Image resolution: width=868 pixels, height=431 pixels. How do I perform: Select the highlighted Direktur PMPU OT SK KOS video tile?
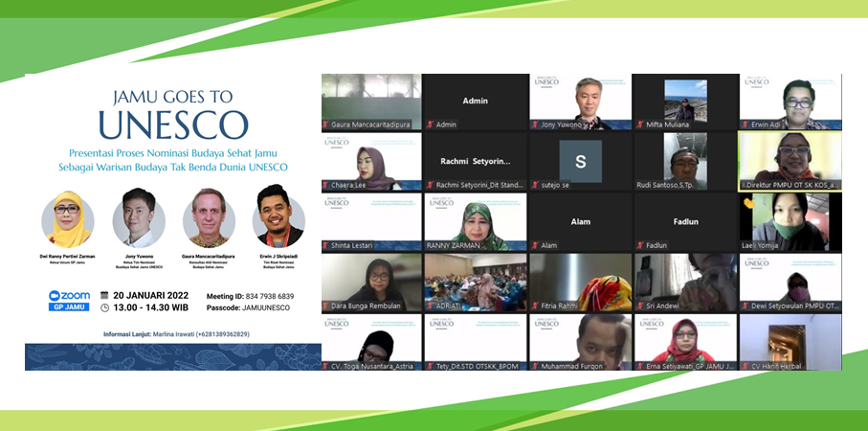[790, 161]
